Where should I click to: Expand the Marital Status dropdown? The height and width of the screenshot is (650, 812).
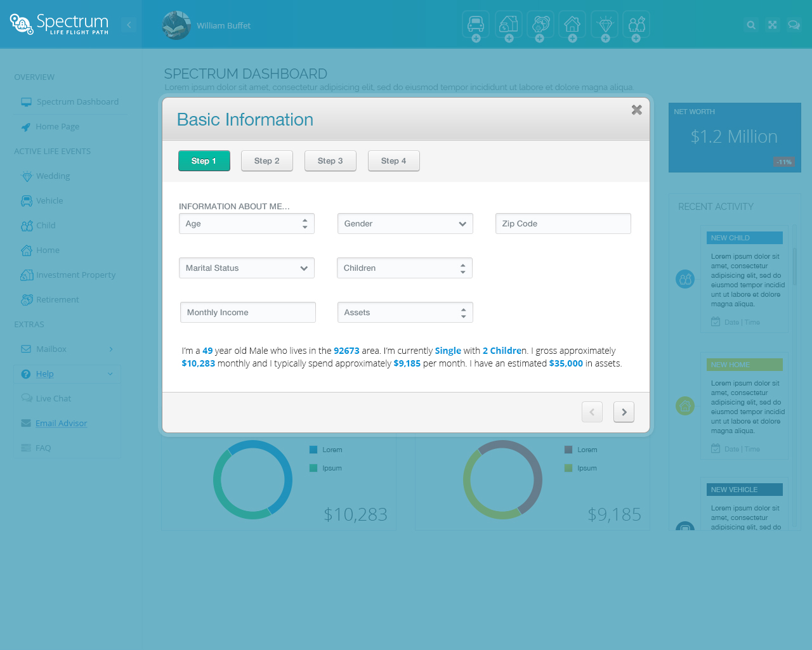click(x=247, y=268)
